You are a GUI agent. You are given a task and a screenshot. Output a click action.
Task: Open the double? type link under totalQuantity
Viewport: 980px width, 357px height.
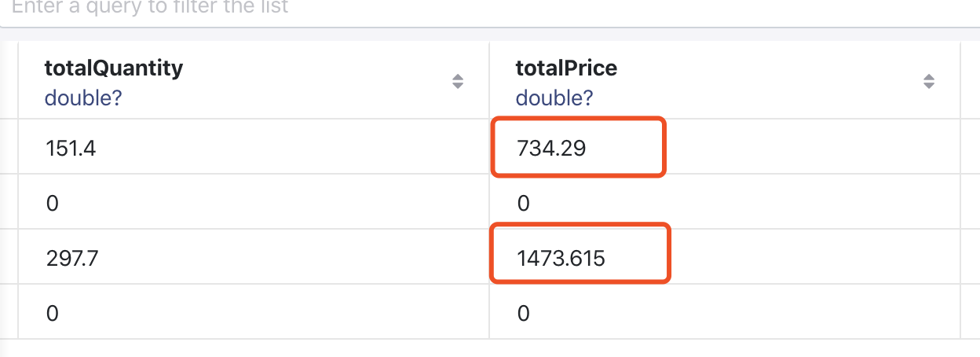pyautogui.click(x=82, y=98)
